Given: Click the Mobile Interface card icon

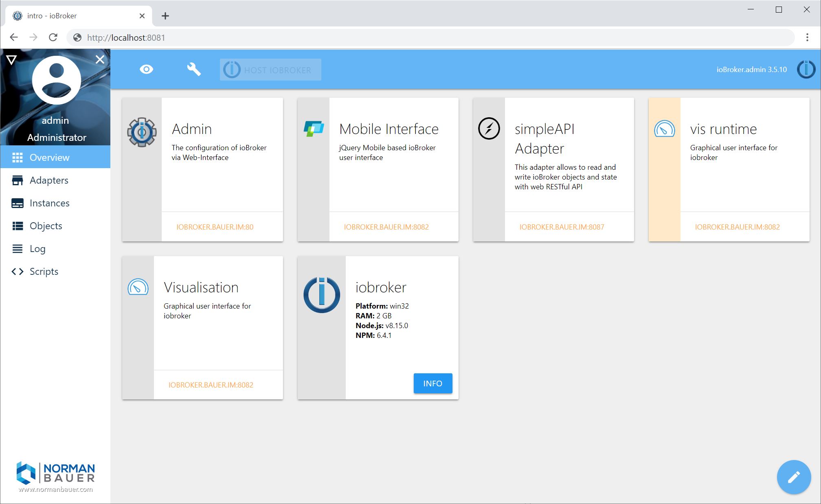Looking at the screenshot, I should pos(314,129).
